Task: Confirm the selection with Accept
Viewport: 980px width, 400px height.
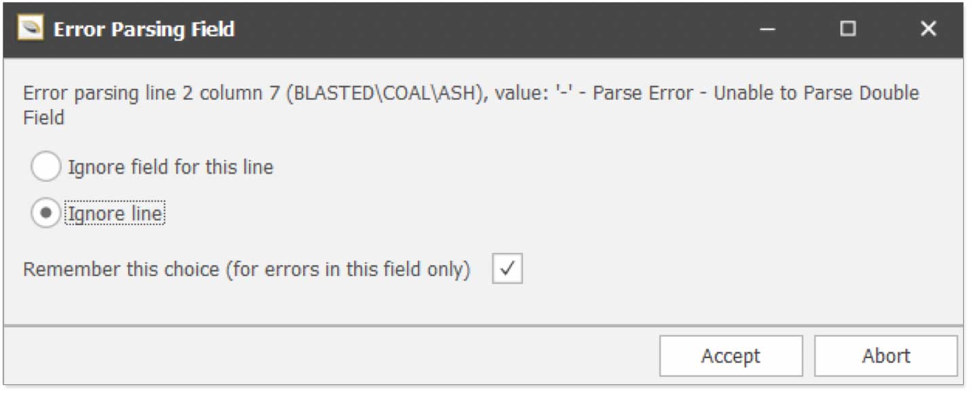Action: point(730,356)
